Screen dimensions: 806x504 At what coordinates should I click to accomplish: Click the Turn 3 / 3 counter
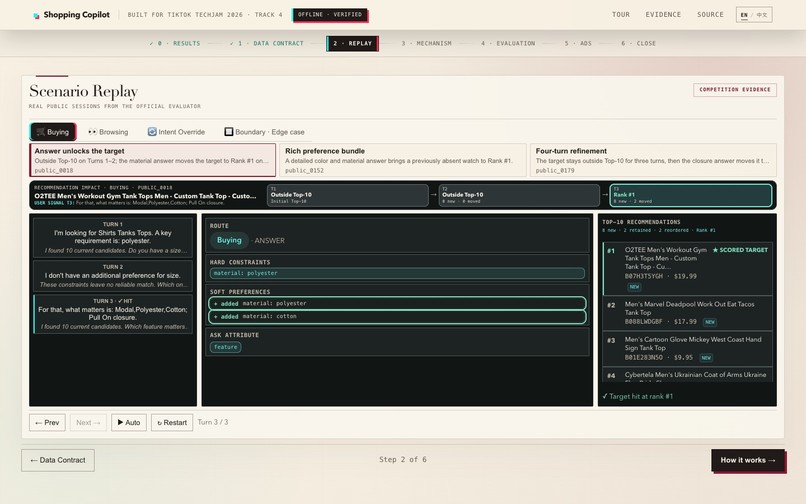click(213, 422)
